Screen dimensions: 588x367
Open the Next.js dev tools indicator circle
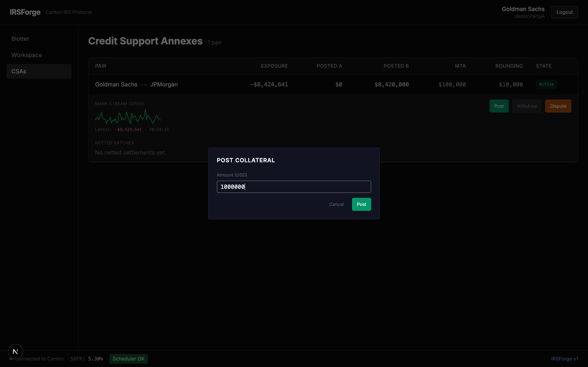(x=16, y=351)
